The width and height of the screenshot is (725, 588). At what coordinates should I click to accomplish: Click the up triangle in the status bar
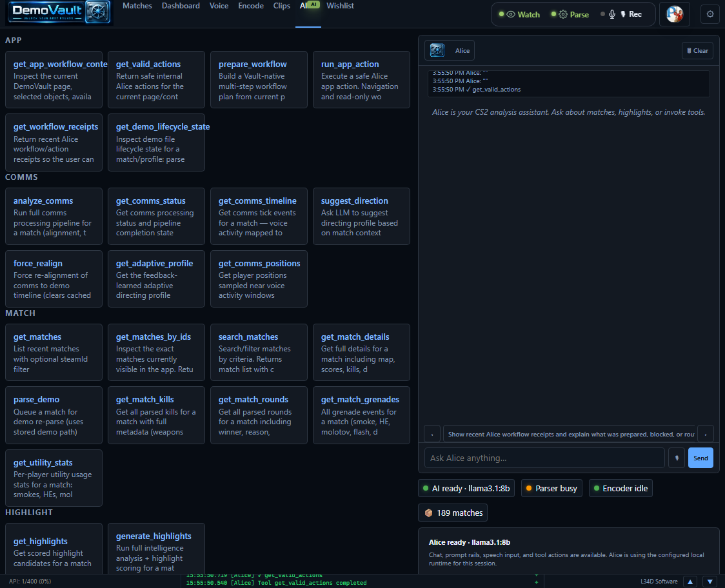pyautogui.click(x=690, y=582)
